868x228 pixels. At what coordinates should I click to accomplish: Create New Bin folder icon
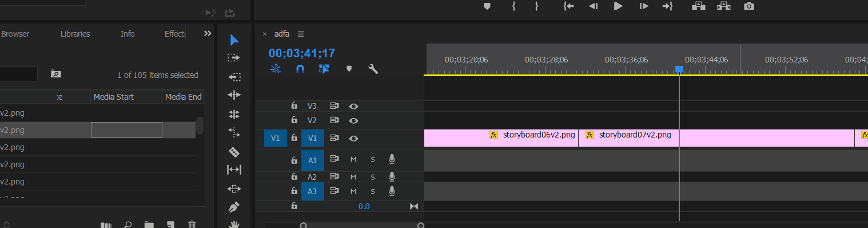point(149,225)
